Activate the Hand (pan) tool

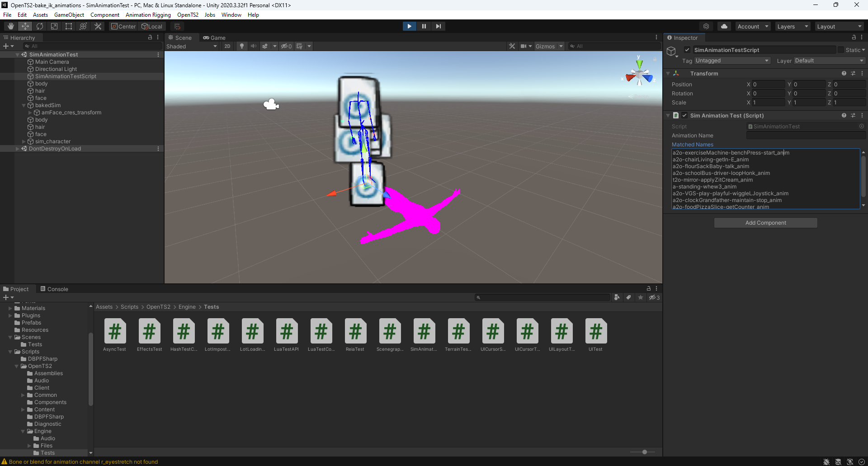tap(10, 26)
